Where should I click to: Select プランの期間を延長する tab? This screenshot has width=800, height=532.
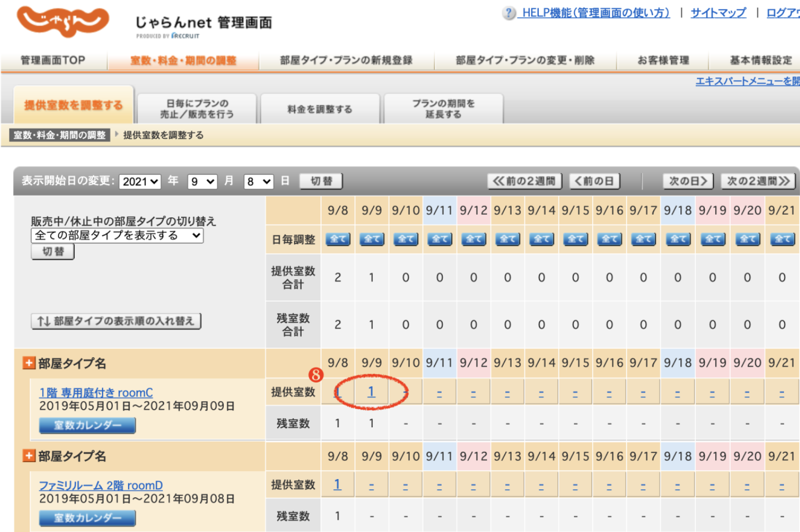443,109
